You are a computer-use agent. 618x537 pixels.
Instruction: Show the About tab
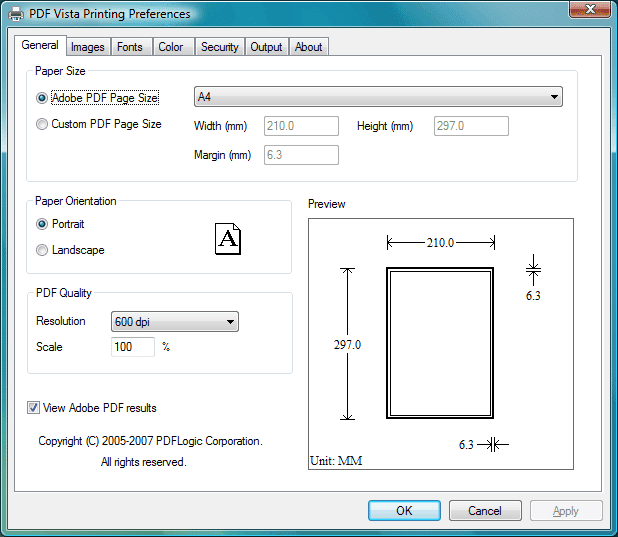coord(309,47)
